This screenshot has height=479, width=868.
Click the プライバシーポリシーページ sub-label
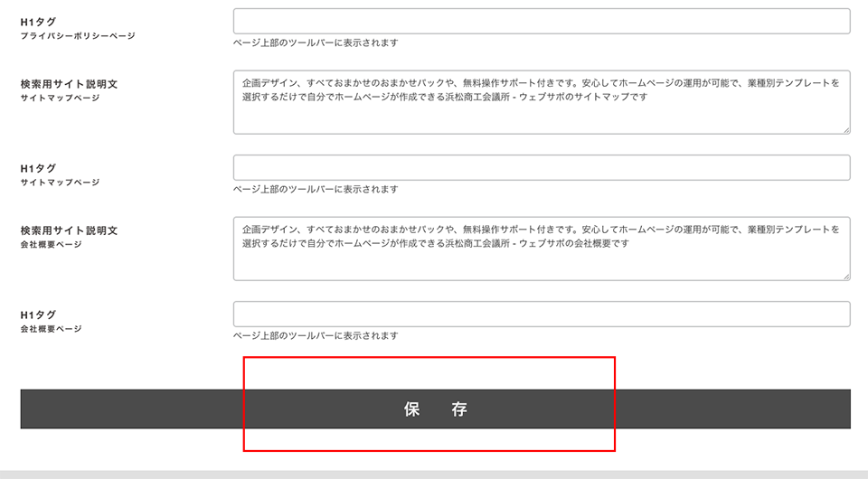[x=78, y=36]
